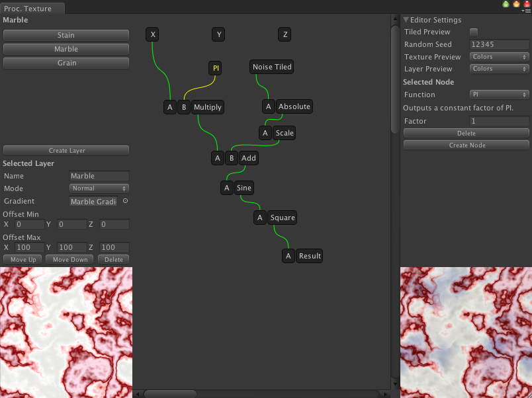Click the full texture preview thumbnail
The image size is (532, 398).
pos(466,333)
